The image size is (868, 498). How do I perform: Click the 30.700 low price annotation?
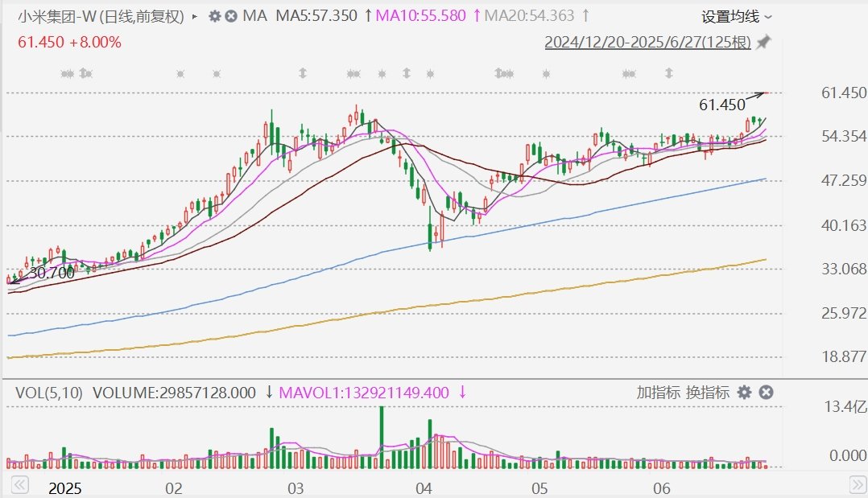(x=52, y=273)
